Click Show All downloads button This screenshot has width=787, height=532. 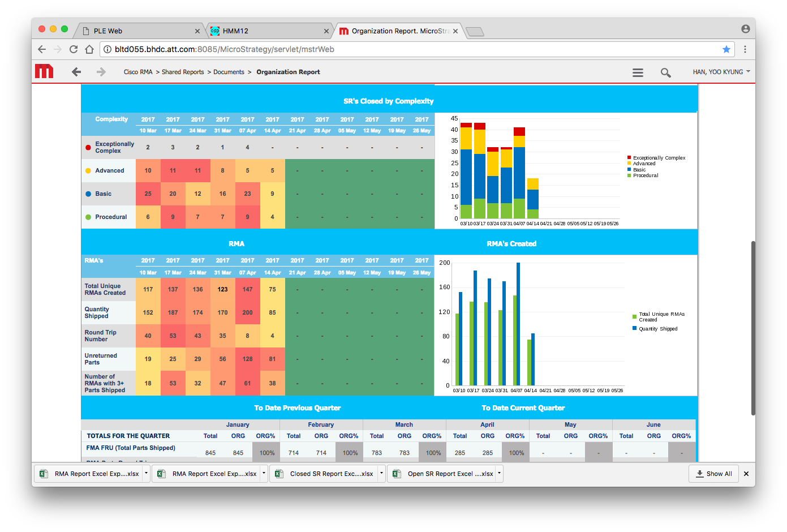(x=713, y=474)
